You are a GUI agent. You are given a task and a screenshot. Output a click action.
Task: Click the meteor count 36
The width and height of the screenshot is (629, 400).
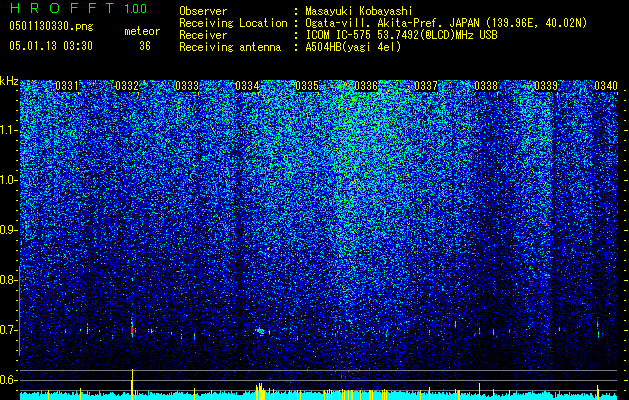(145, 46)
